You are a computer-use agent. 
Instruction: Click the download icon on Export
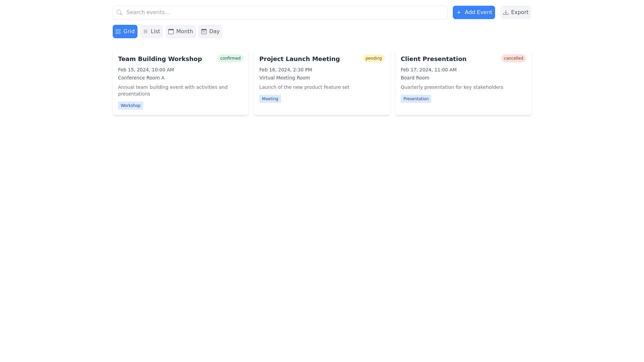pos(506,12)
